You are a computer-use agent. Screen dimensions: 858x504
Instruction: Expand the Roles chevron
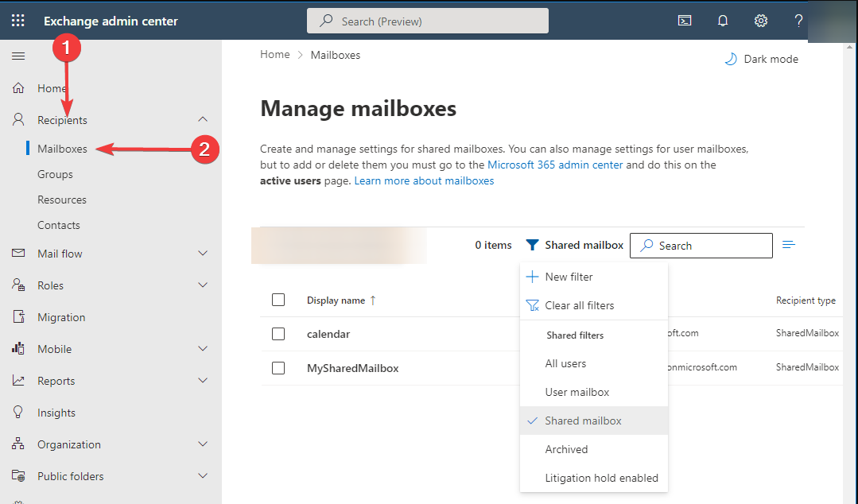tap(203, 285)
